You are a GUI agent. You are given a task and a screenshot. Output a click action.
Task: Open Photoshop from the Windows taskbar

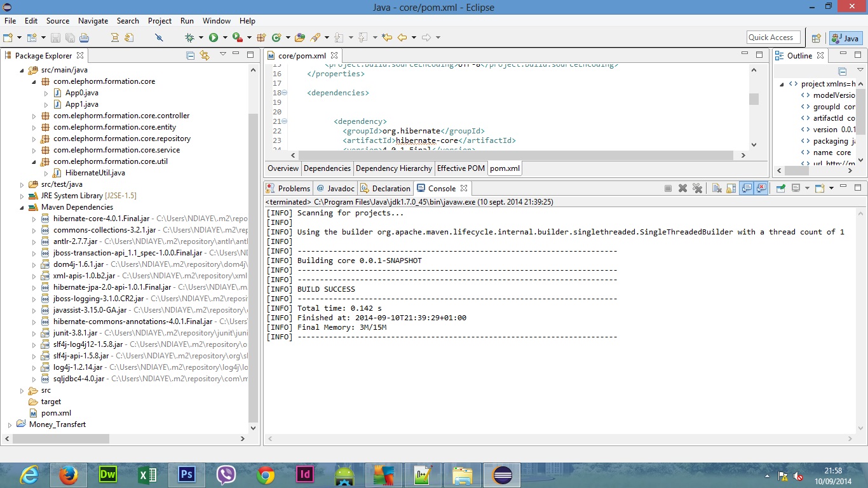tap(187, 475)
